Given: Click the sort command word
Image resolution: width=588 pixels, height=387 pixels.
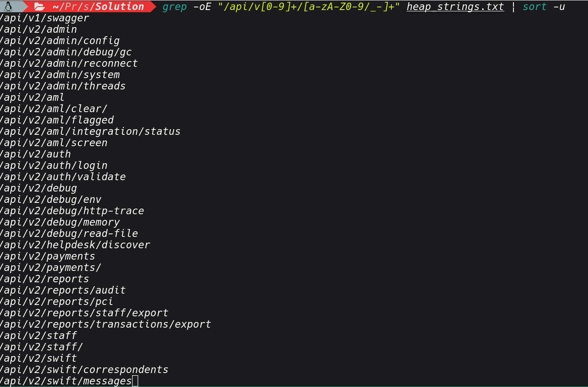Looking at the screenshot, I should (534, 7).
